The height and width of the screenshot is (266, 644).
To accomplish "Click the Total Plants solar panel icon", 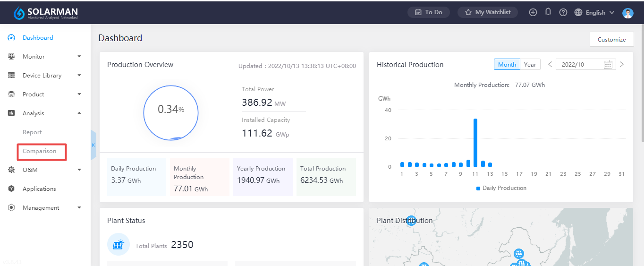I will [x=119, y=244].
